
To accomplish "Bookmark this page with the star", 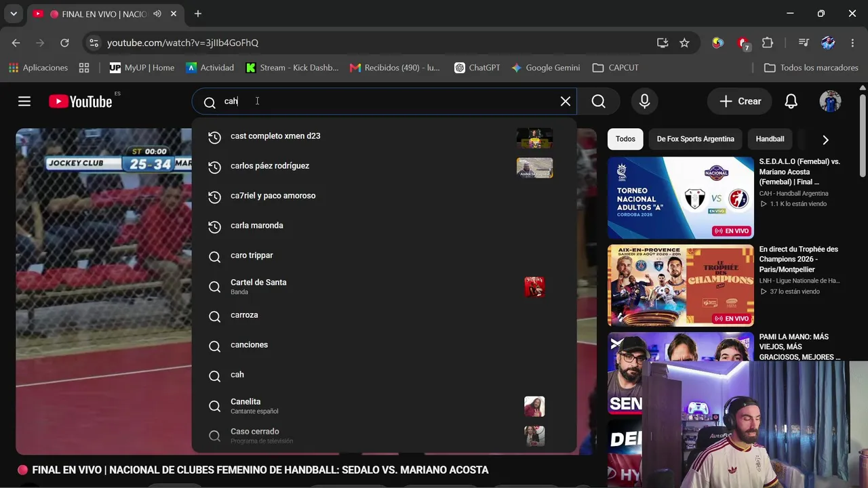I will point(685,43).
